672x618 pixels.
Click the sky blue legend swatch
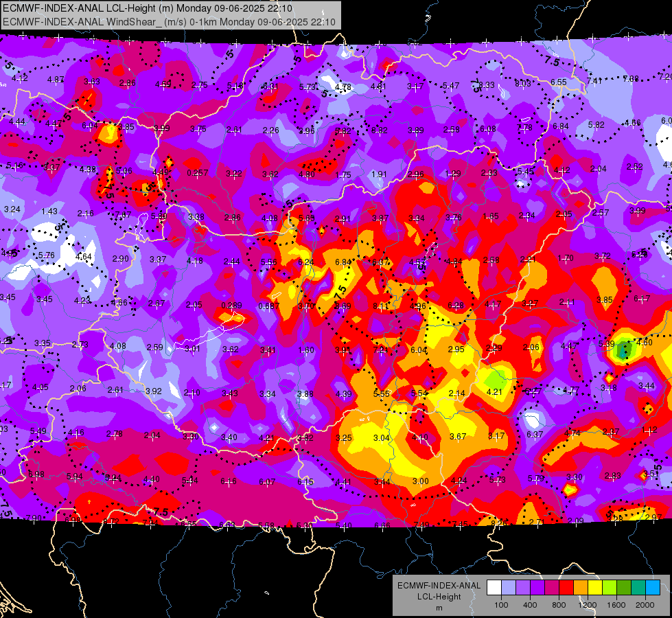click(653, 588)
